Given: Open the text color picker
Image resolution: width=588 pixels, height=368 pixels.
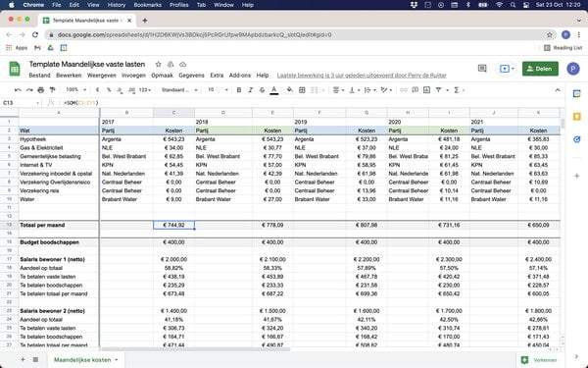Looking at the screenshot, I should (274, 90).
